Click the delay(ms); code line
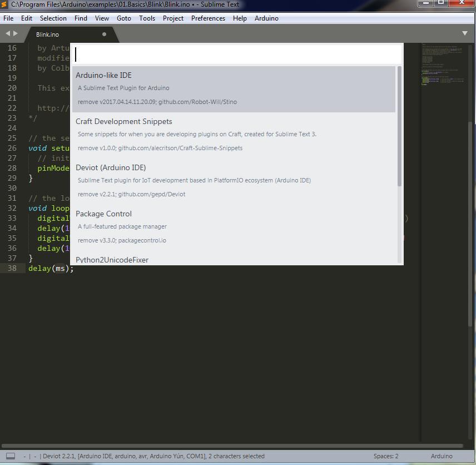This screenshot has height=465, width=476. point(51,269)
